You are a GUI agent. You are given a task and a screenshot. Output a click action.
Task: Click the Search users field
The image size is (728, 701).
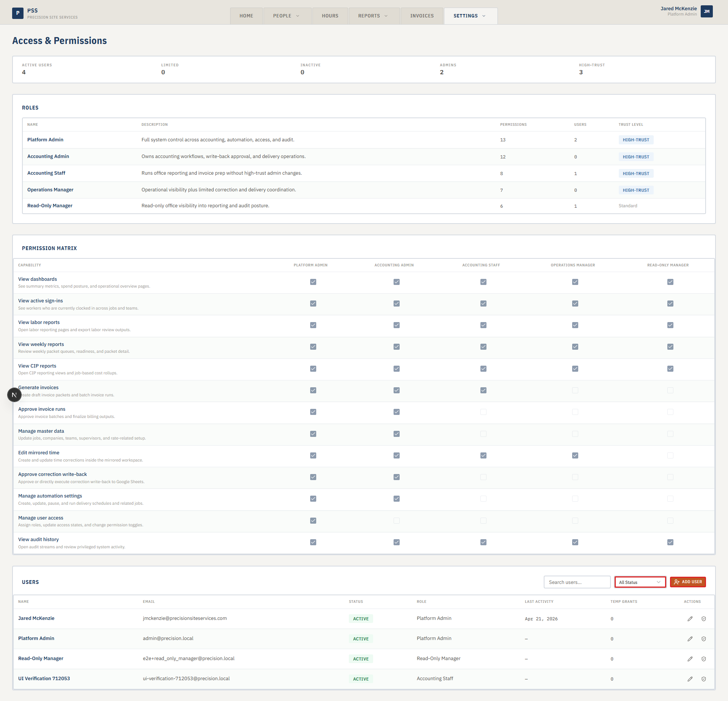pos(577,582)
